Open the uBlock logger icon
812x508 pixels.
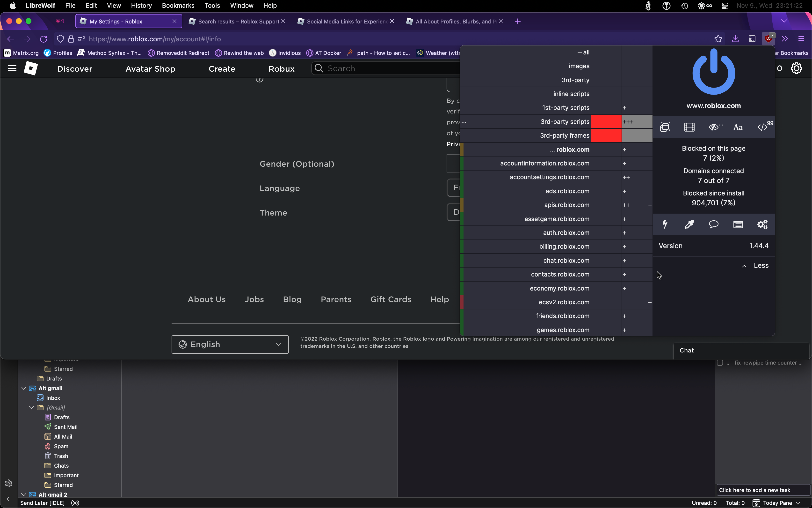738,224
